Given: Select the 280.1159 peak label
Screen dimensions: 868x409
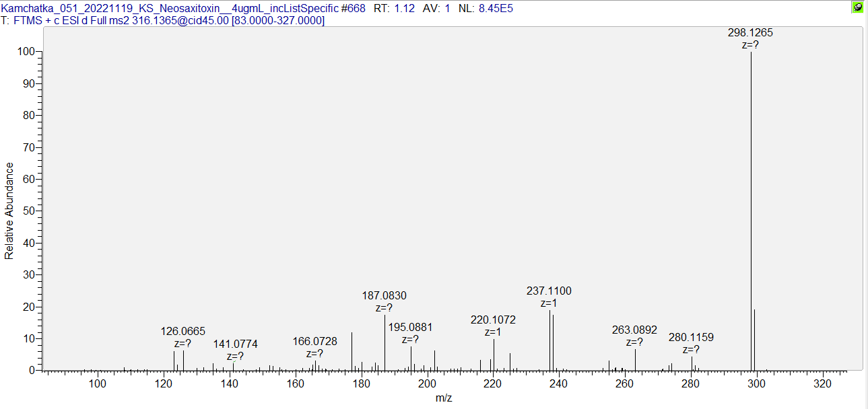Looking at the screenshot, I should (691, 337).
